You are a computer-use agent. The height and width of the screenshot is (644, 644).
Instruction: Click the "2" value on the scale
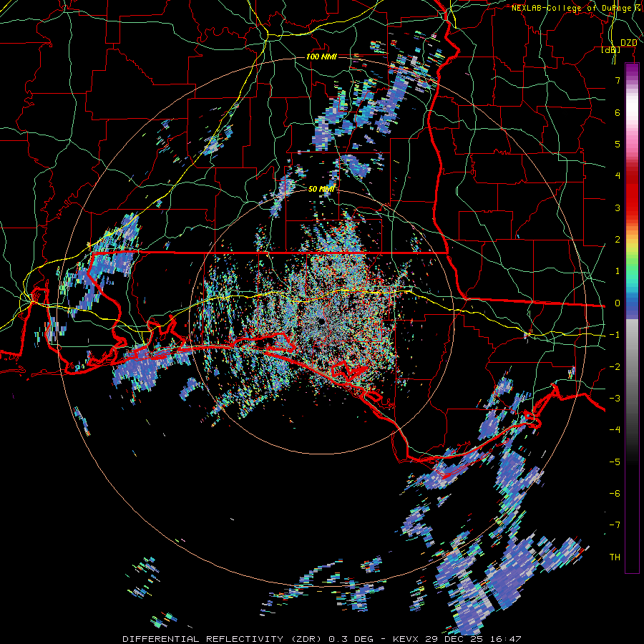tap(618, 240)
